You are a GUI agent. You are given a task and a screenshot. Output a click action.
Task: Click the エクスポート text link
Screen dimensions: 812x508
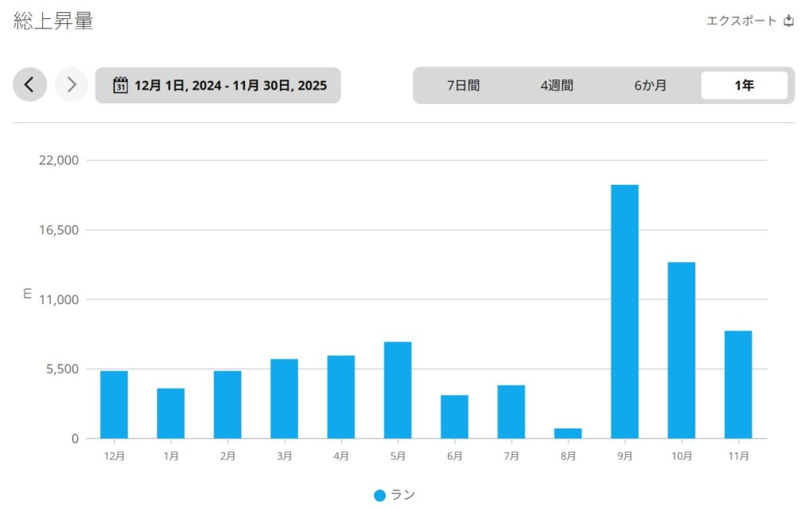[741, 21]
